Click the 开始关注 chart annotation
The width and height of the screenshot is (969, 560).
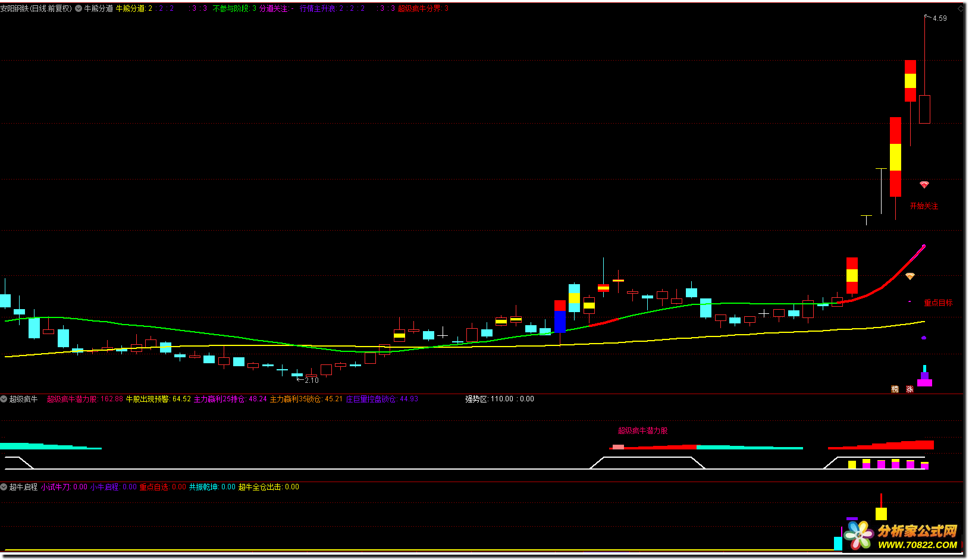[924, 206]
